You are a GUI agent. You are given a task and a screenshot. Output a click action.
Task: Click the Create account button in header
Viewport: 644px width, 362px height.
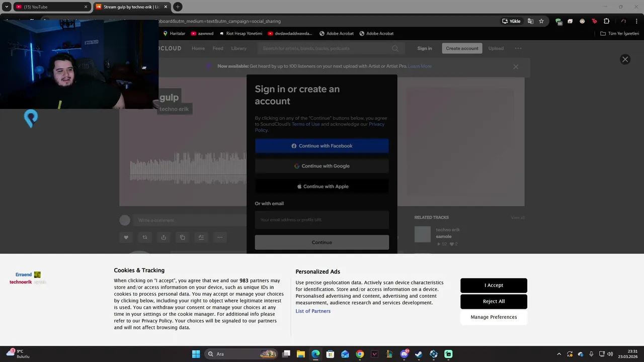(462, 48)
